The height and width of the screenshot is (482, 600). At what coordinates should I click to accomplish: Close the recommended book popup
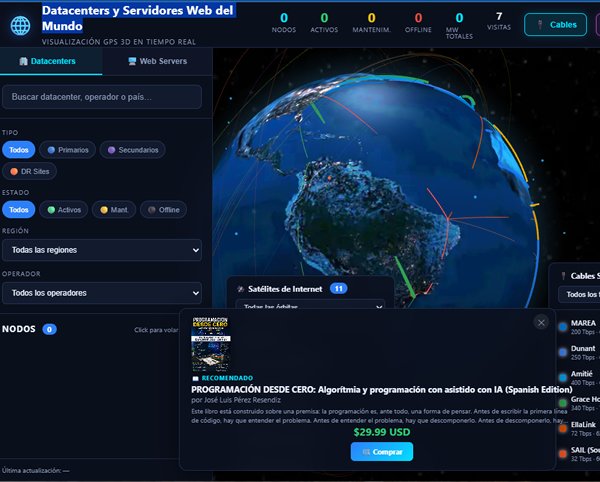(541, 322)
